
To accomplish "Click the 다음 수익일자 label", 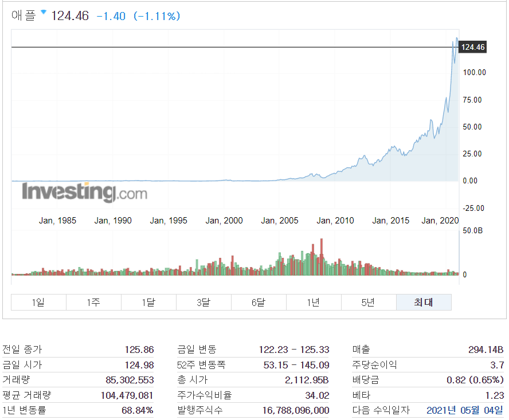I will pyautogui.click(x=381, y=410).
